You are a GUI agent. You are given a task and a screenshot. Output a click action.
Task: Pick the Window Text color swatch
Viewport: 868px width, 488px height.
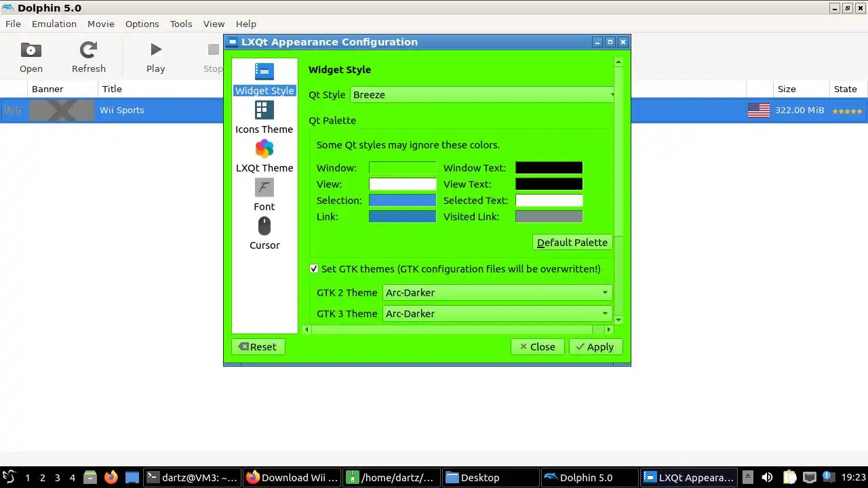[x=549, y=168]
